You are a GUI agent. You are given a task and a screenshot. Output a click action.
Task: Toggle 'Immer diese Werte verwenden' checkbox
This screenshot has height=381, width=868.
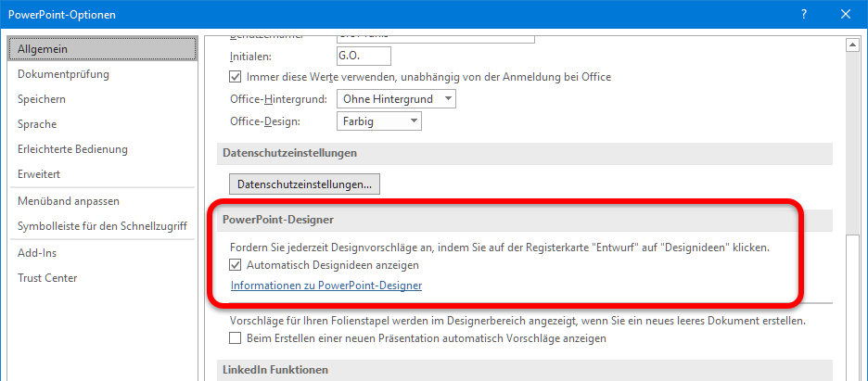(x=236, y=77)
